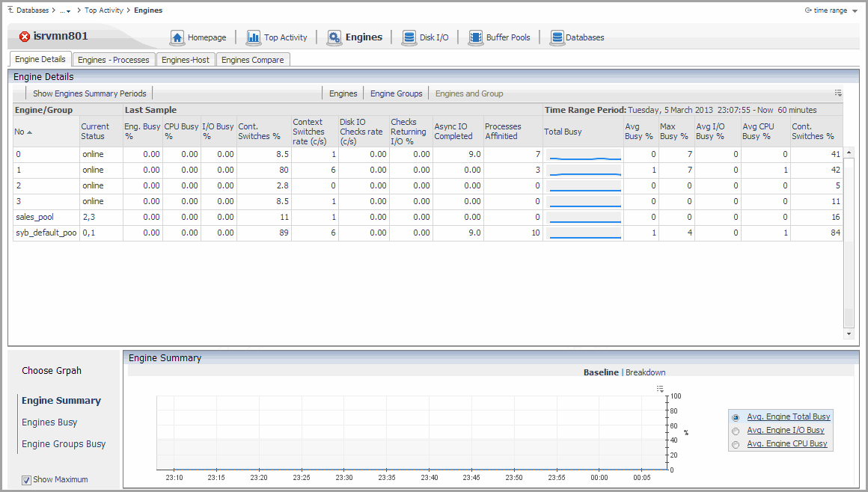Open the Engine Summary chart options icon
868x492 pixels.
click(660, 389)
